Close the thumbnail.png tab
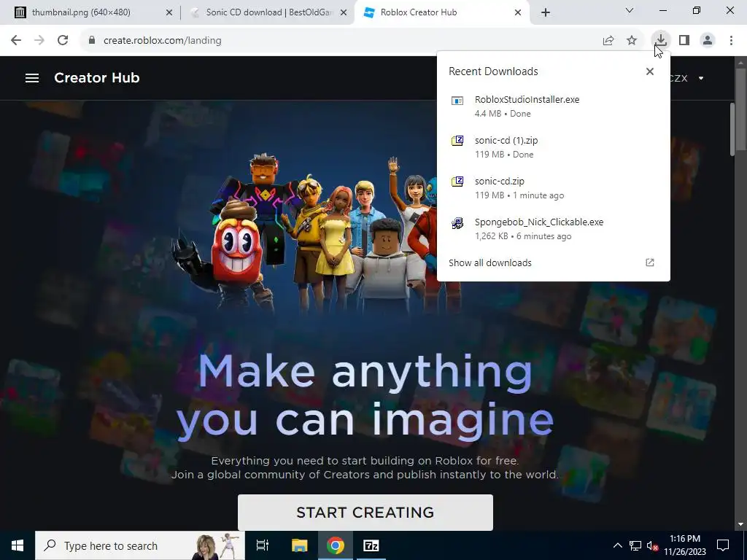 (169, 13)
